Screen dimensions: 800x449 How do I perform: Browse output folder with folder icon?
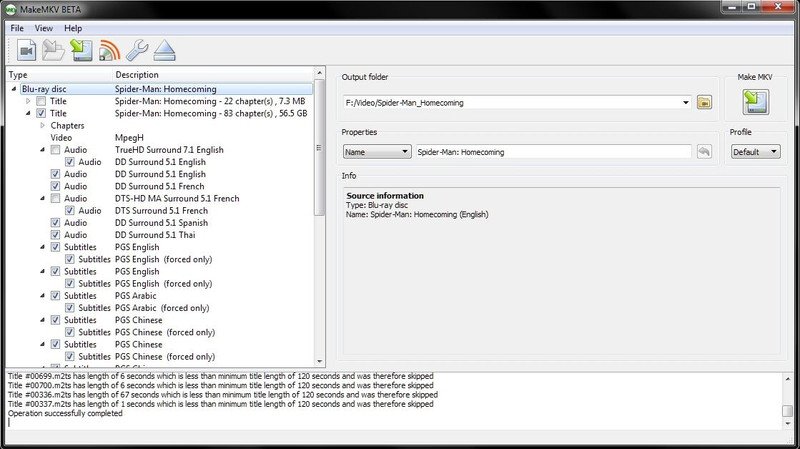coord(704,102)
